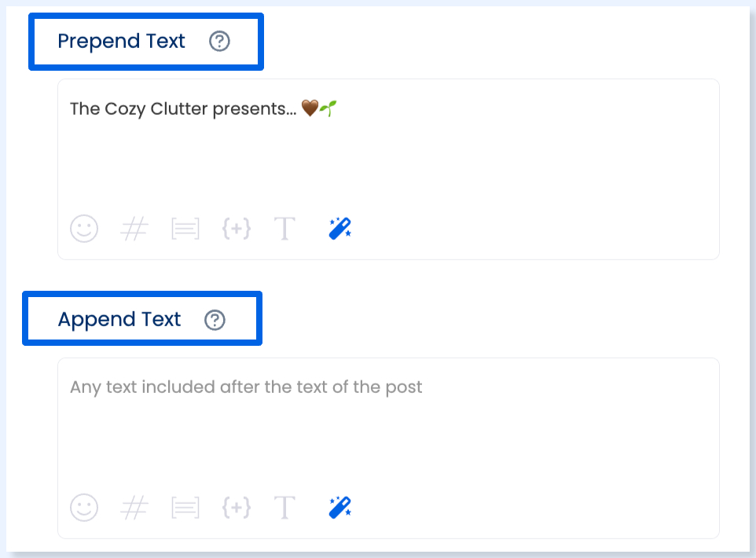Screen dimensions: 756x558
Task: Open emoji picker in Prepend Text box
Action: [84, 228]
